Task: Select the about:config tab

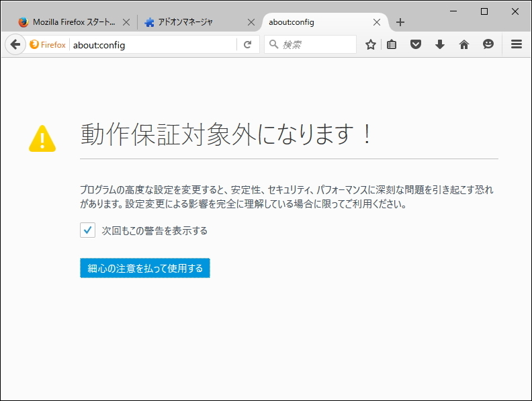Action: click(325, 22)
